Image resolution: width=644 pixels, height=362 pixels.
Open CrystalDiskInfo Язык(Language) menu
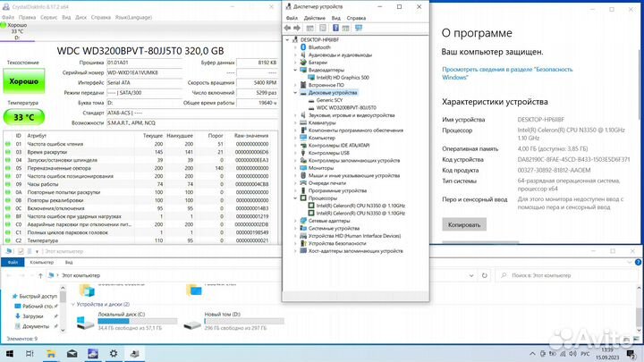click(133, 17)
